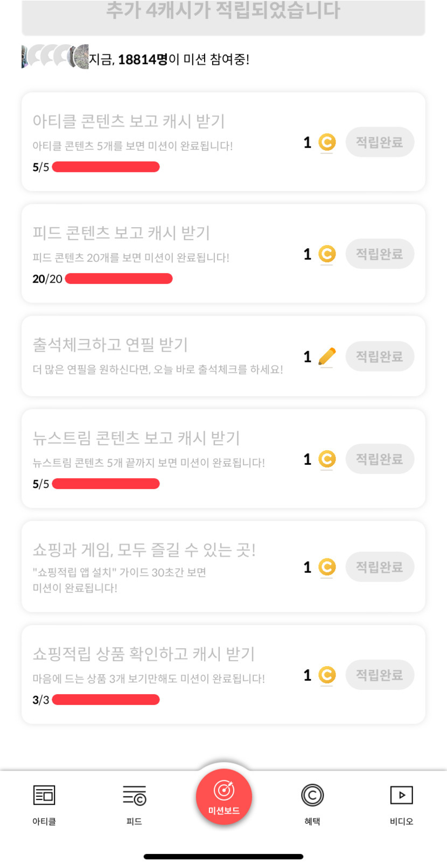Image resolution: width=447 pixels, height=868 pixels.
Task: Tap the coin icon in 뉴스트림 콘텐츠 mission
Action: (327, 459)
